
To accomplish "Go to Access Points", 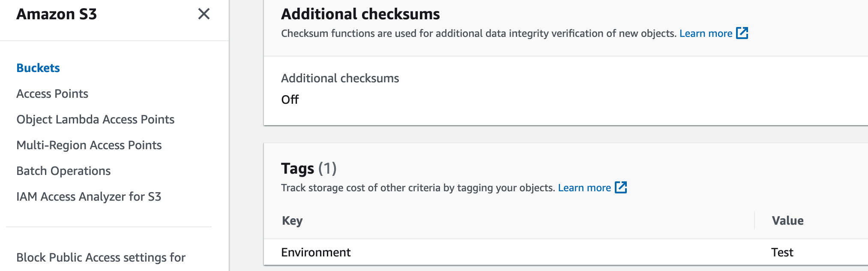I will coord(52,93).
